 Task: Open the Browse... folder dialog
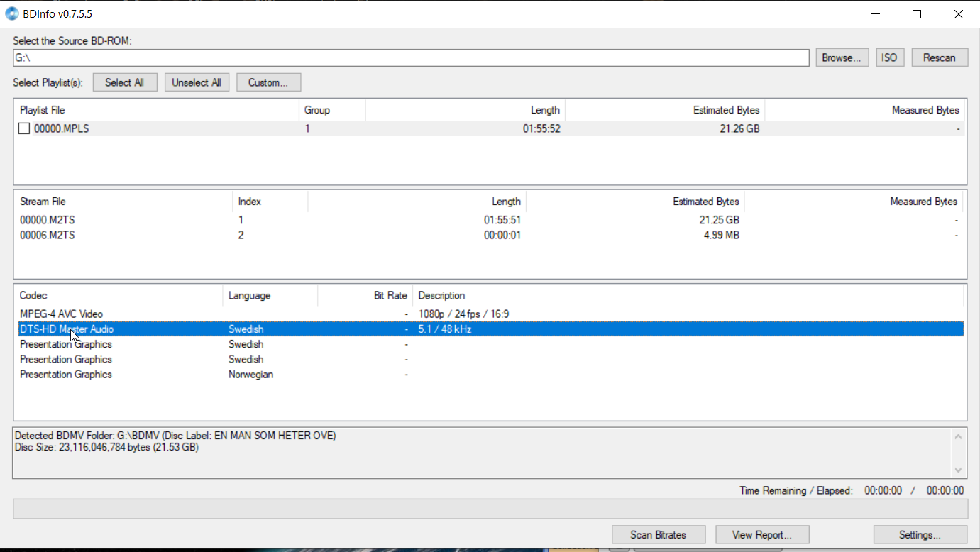pyautogui.click(x=842, y=57)
